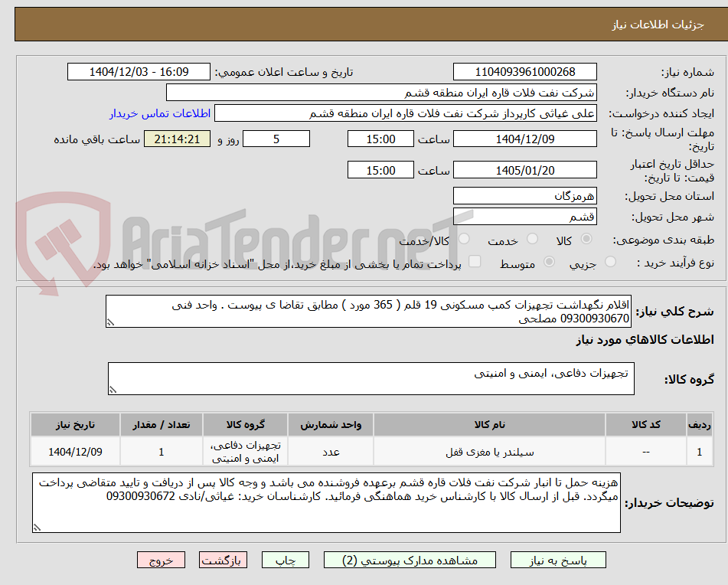This screenshot has width=728, height=585.
Task: Select the خدمت radio button
Action: pos(532,239)
